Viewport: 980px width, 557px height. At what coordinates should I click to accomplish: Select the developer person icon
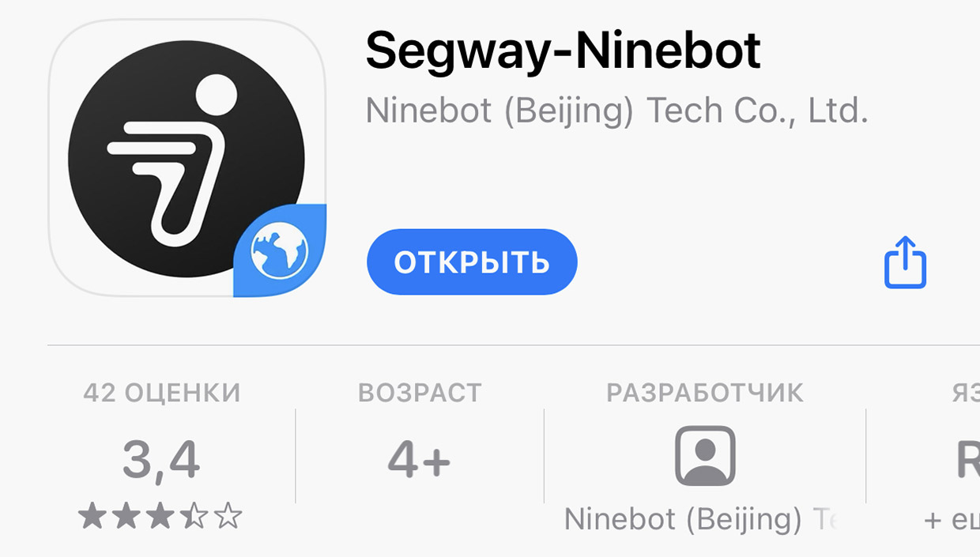(x=705, y=456)
